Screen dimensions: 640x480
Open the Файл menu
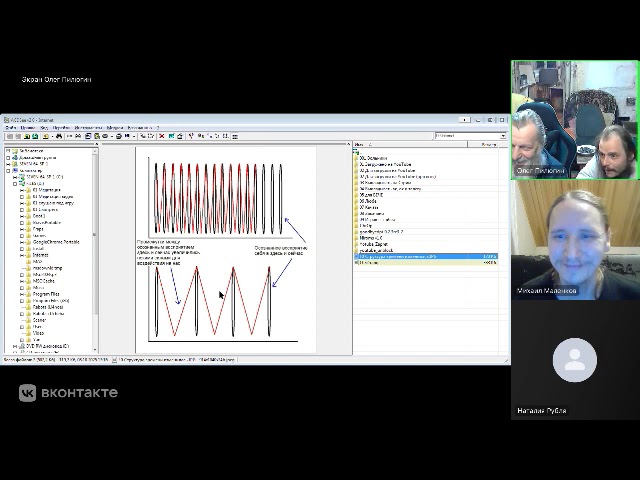(x=10, y=128)
